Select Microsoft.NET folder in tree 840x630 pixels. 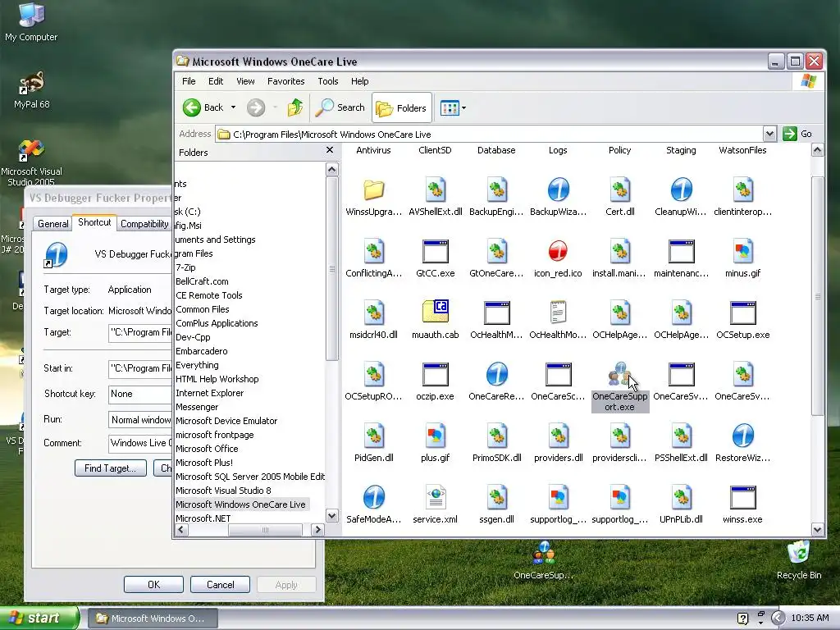coord(203,518)
